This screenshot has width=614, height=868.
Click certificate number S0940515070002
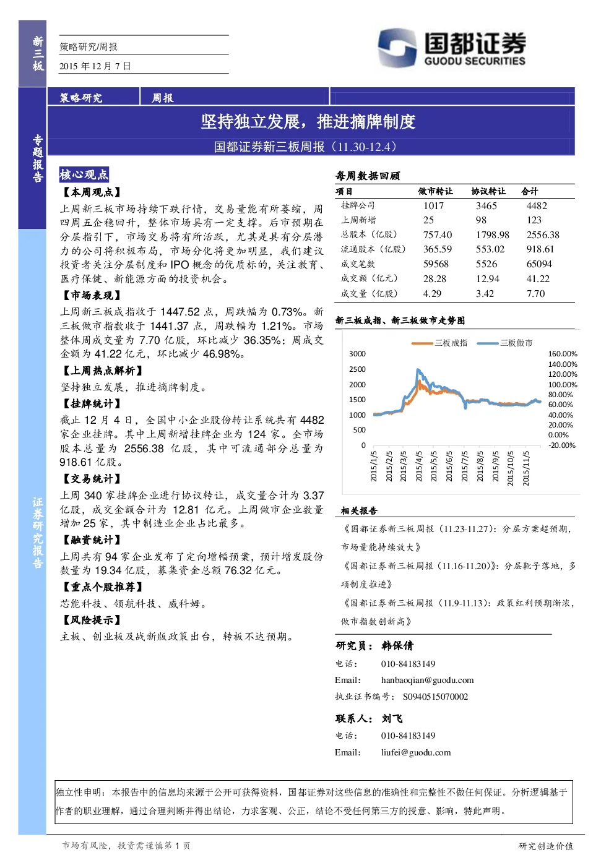435,697
